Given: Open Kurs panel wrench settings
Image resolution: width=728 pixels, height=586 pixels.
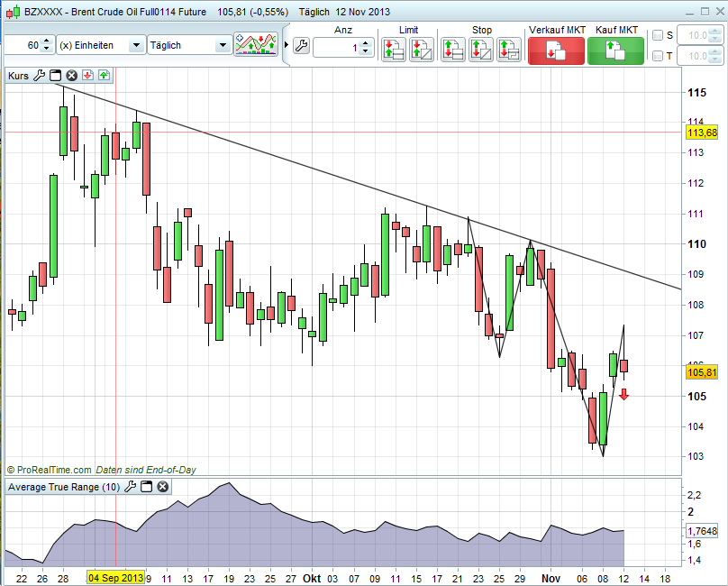Looking at the screenshot, I should (x=39, y=76).
